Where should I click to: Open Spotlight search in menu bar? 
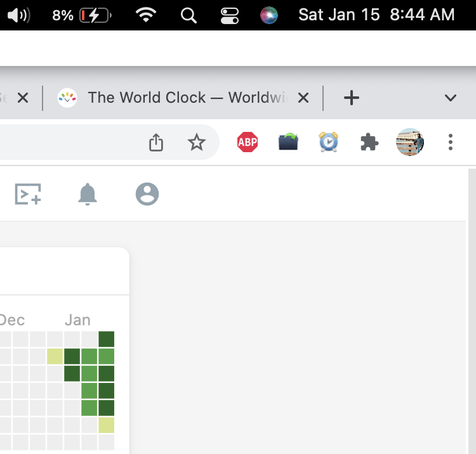pos(188,15)
